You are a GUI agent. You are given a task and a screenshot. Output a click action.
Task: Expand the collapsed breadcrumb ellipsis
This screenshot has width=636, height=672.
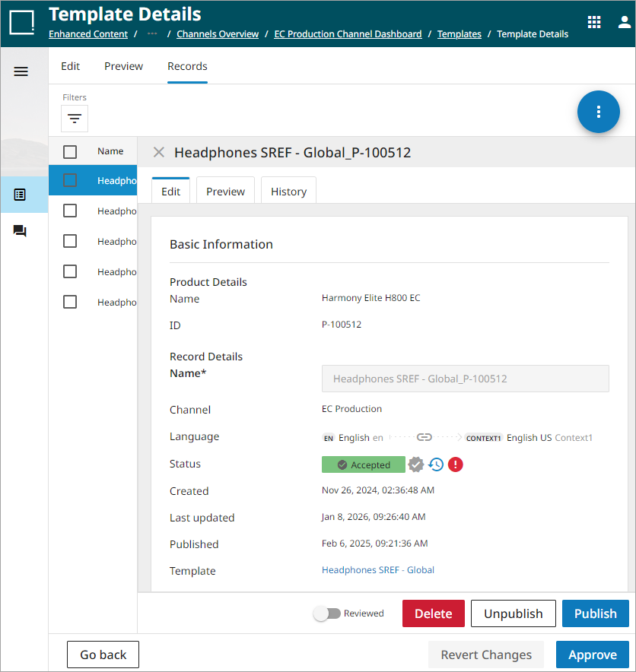[152, 34]
